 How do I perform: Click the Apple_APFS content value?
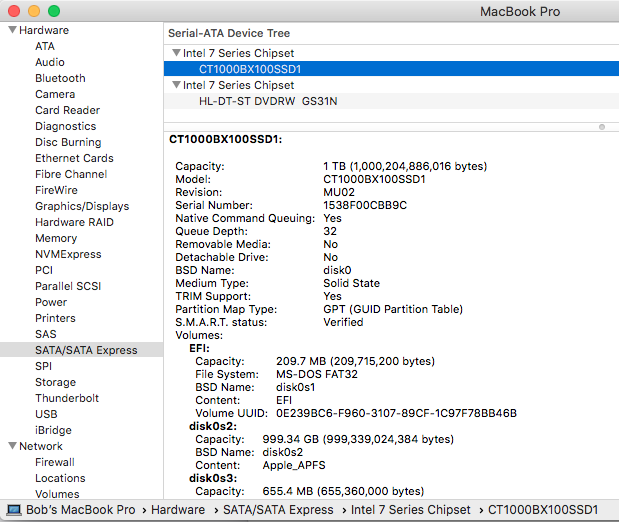[294, 465]
